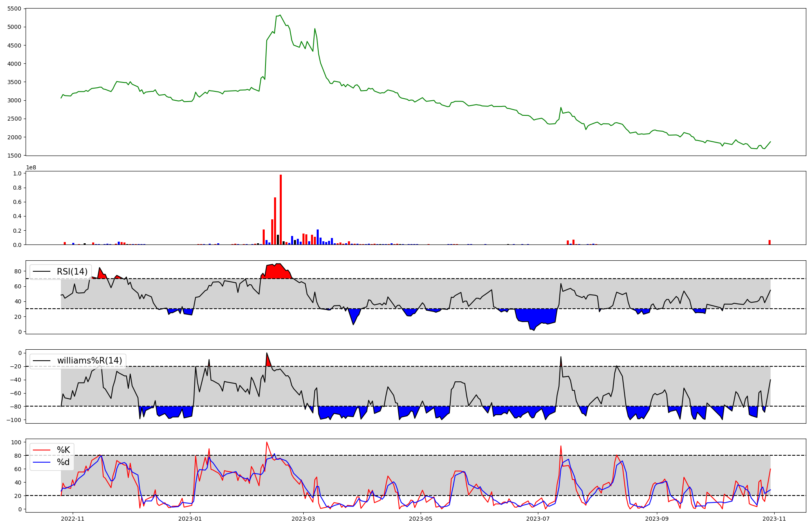Screen dimensions: 812x528
Task: Click the 2023-03 date axis label
Action: [x=303, y=519]
